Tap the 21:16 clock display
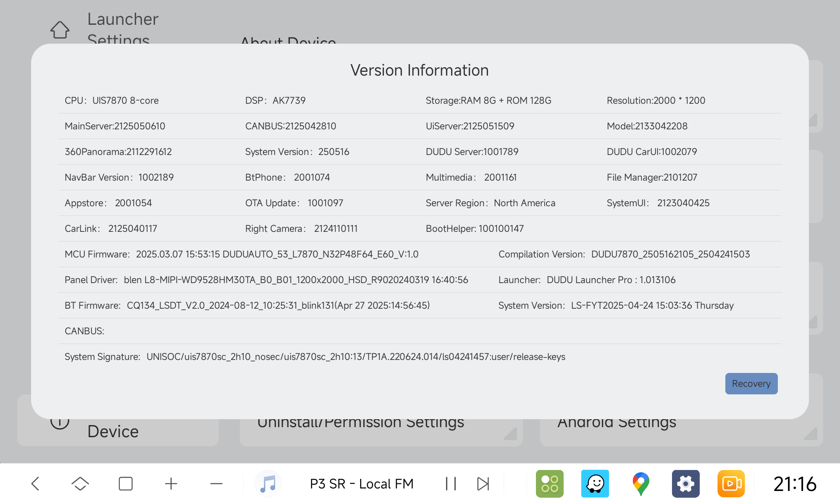This screenshot has width=840, height=504. 795,483
